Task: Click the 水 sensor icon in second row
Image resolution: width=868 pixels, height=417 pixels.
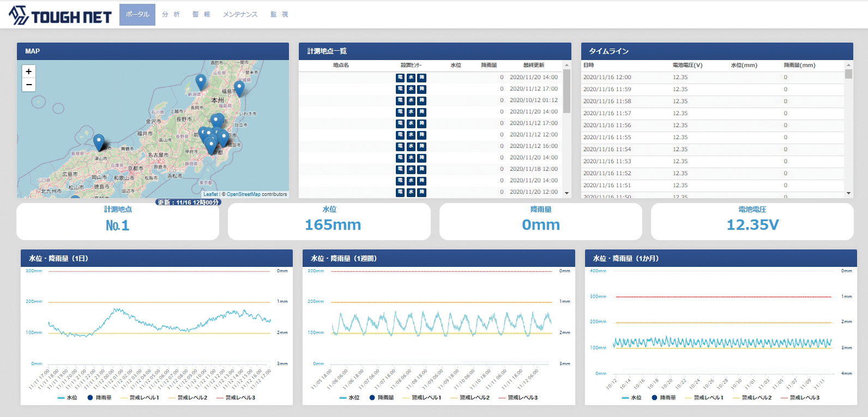Action: point(411,89)
